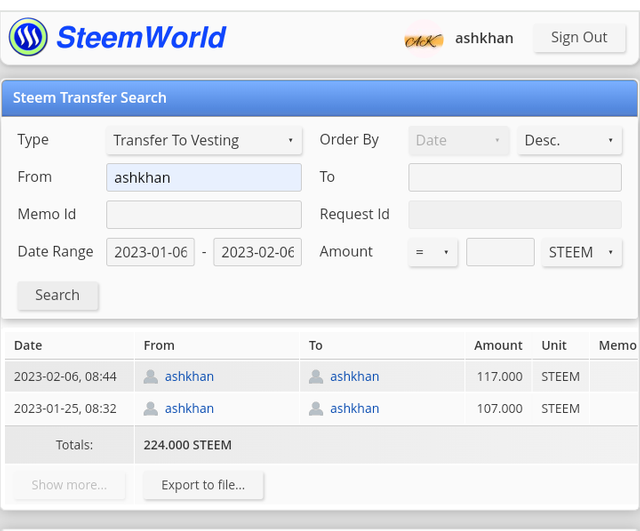Viewport: 640px width, 531px height.
Task: Select the amount cell 107.000
Action: (x=500, y=409)
